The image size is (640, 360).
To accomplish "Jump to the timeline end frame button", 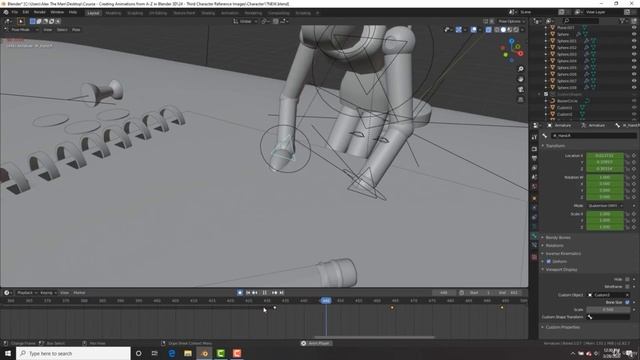I will [281, 293].
